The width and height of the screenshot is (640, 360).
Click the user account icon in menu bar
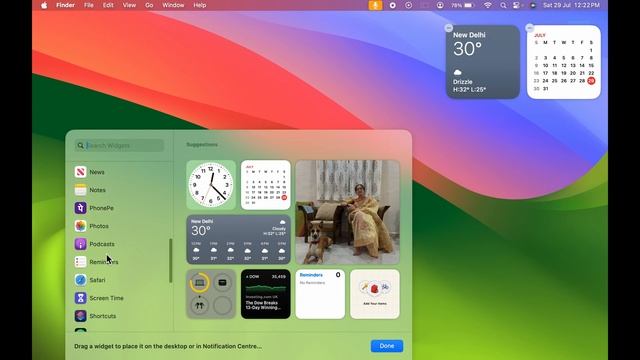tap(440, 5)
